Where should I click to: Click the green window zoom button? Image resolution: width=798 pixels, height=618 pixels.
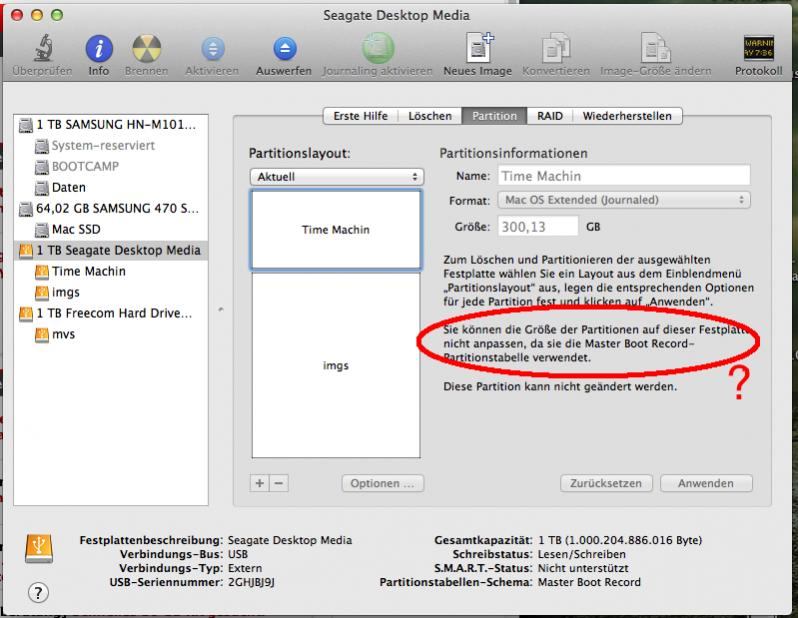click(x=57, y=15)
